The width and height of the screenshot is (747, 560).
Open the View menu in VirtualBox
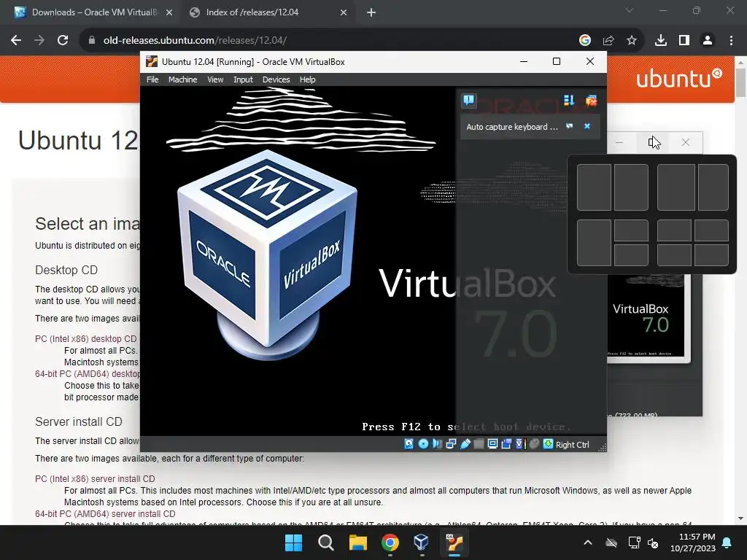[215, 79]
